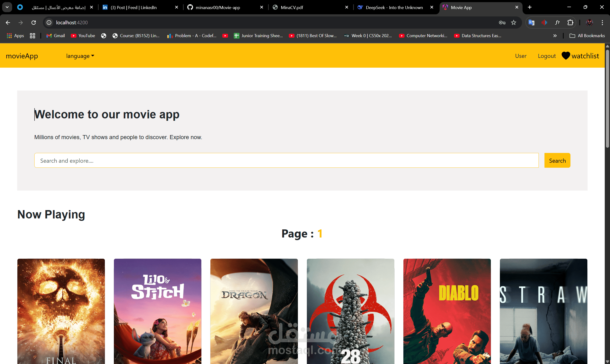The width and height of the screenshot is (610, 364).
Task: Open Computer Networki... bookmark
Action: point(423,36)
